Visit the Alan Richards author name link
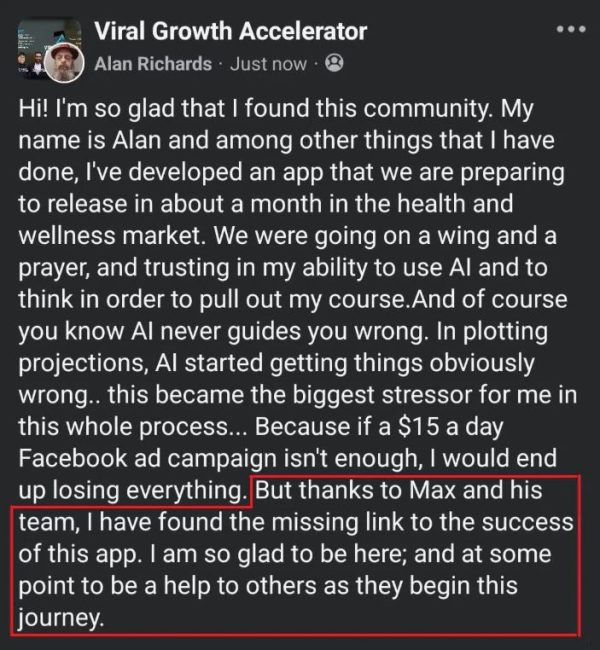Image resolution: width=600 pixels, height=650 pixels. point(153,63)
